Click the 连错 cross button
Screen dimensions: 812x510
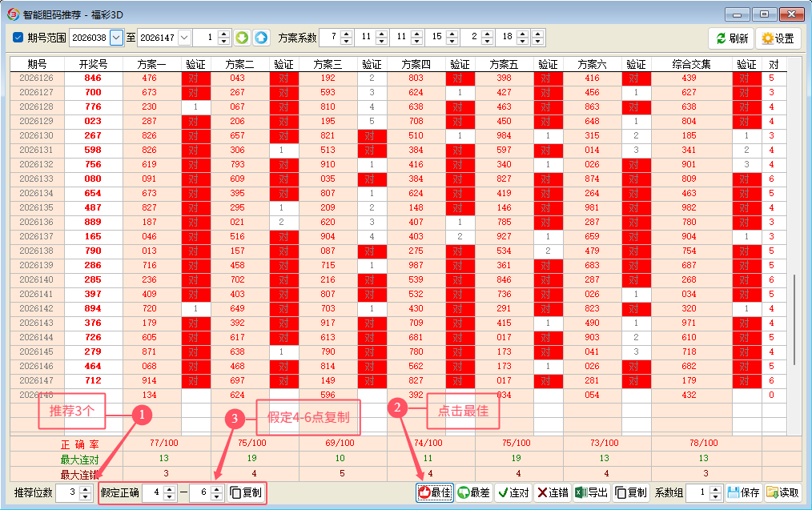(552, 492)
